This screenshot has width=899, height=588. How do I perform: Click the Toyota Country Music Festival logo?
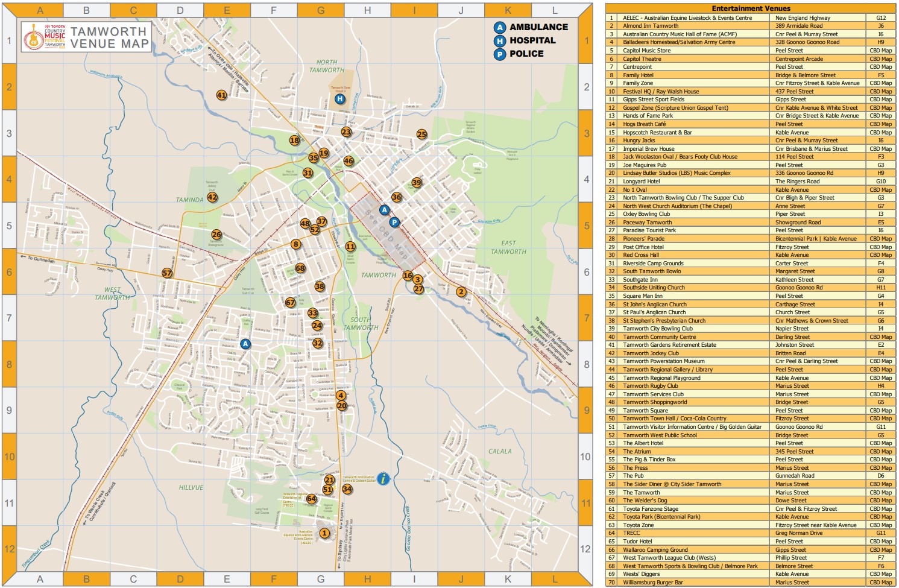(x=44, y=37)
